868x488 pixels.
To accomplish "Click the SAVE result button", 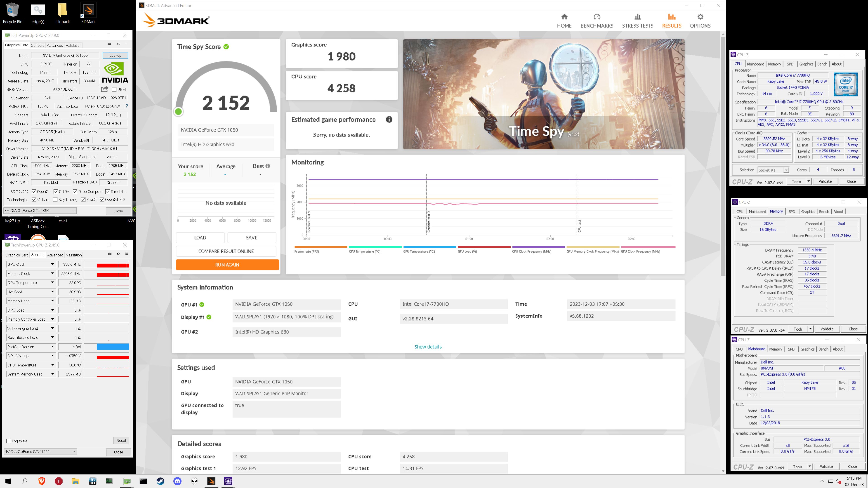I will [251, 238].
